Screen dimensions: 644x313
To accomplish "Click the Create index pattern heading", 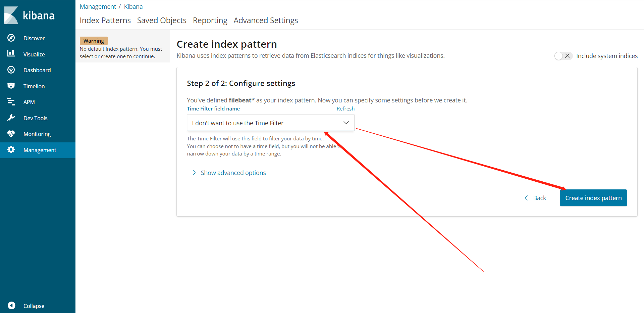I will (x=227, y=44).
